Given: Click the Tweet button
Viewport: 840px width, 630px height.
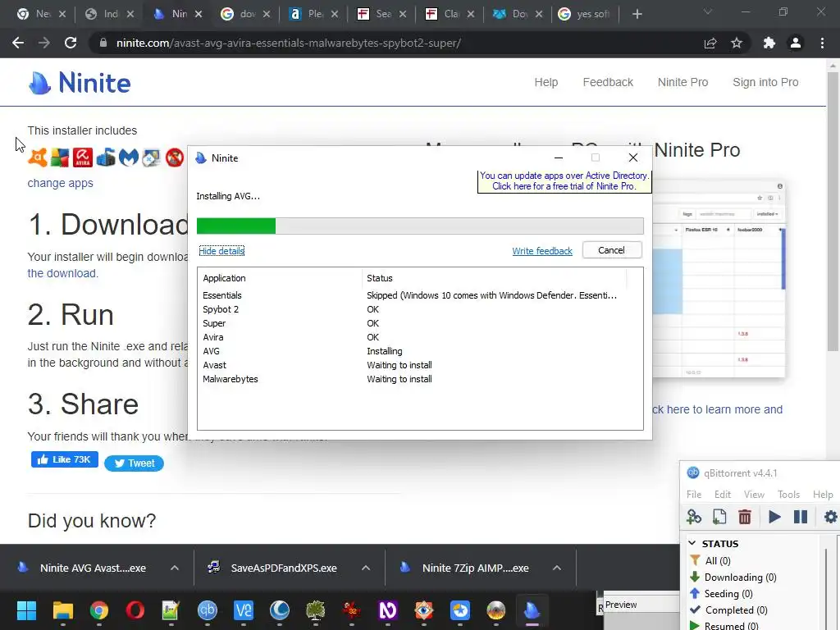Looking at the screenshot, I should point(134,463).
